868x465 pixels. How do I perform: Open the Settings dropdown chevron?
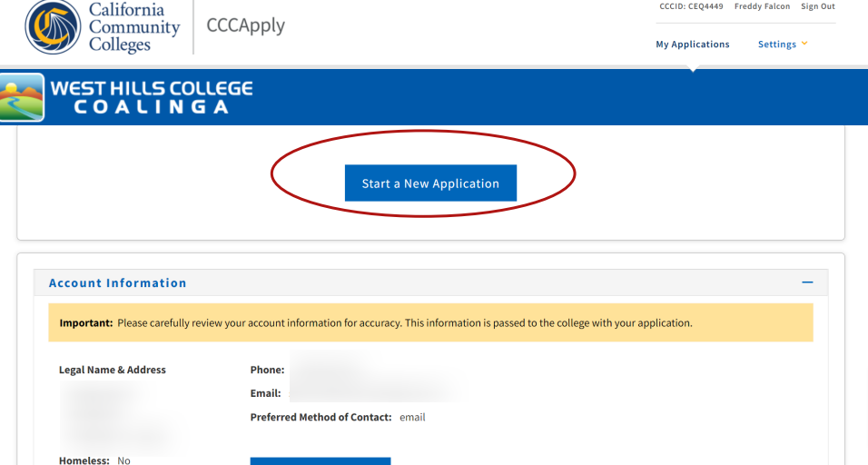pyautogui.click(x=804, y=44)
